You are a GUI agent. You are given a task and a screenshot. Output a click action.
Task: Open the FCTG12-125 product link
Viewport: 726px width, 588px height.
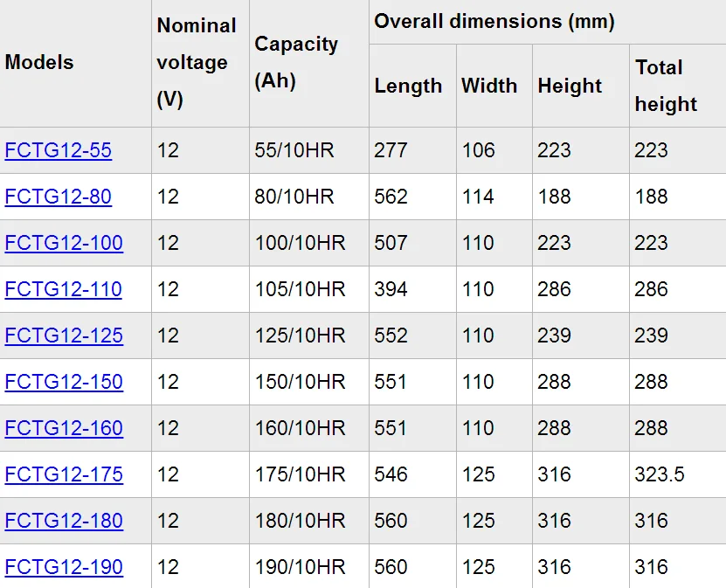click(64, 336)
